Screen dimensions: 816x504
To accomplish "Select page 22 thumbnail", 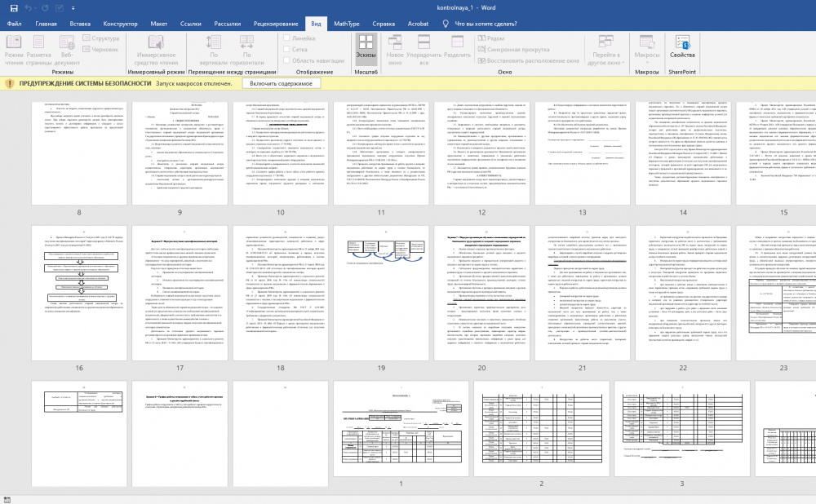I will tap(683, 293).
